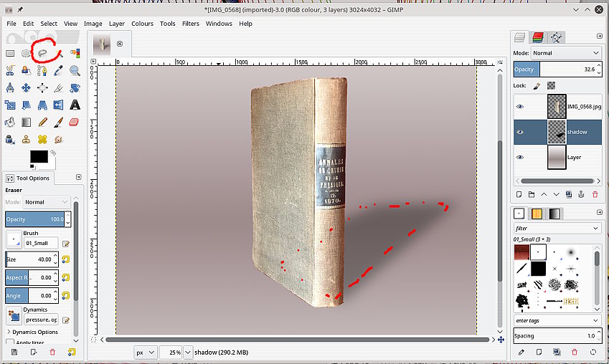609x364 pixels.
Task: Open the layer Mode dropdown
Action: coord(566,53)
